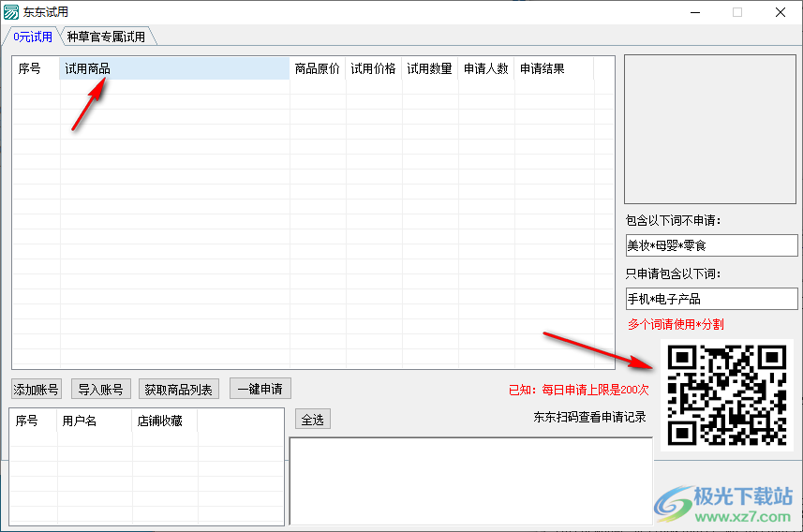Viewport: 803px width, 532px height.
Task: Click the 添加账号 button
Action: 36,390
